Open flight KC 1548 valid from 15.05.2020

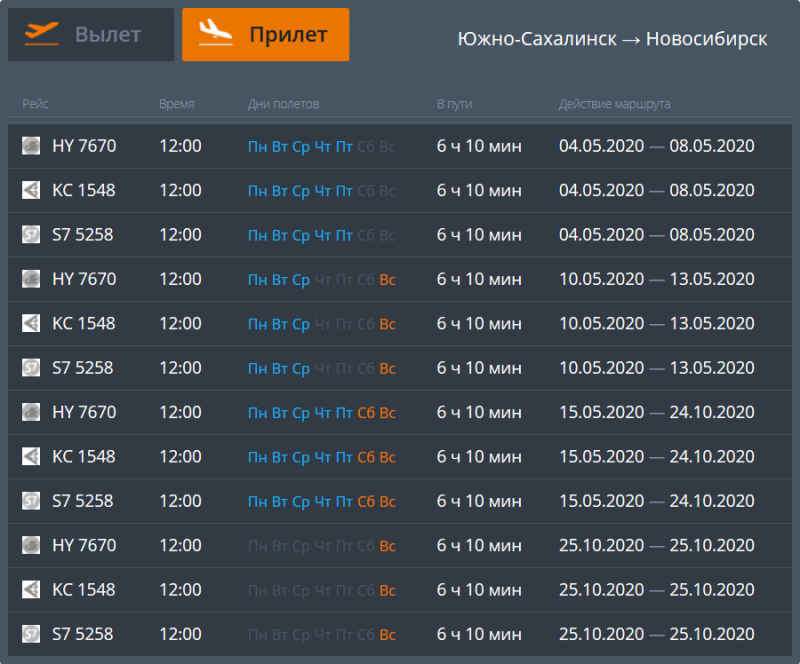click(x=84, y=457)
